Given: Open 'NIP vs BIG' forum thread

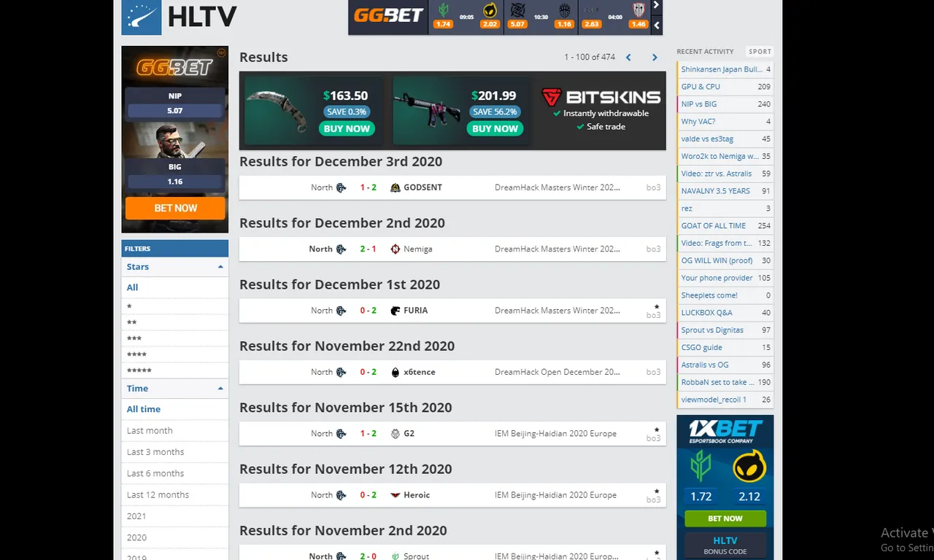Looking at the screenshot, I should point(725,104).
